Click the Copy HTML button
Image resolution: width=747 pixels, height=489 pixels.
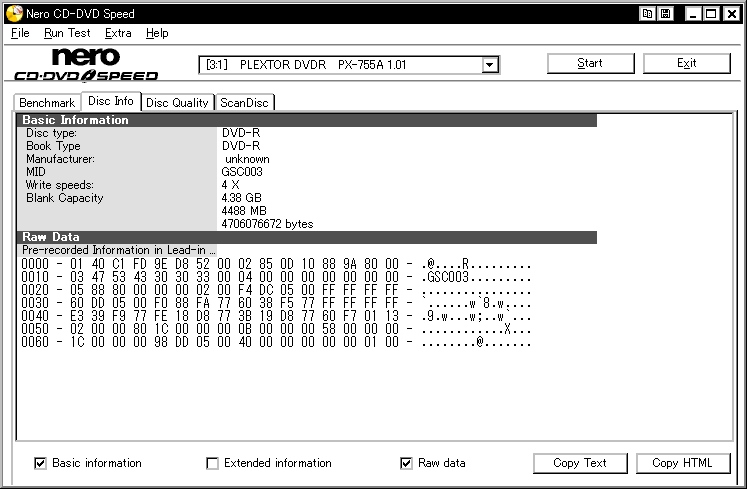click(683, 463)
